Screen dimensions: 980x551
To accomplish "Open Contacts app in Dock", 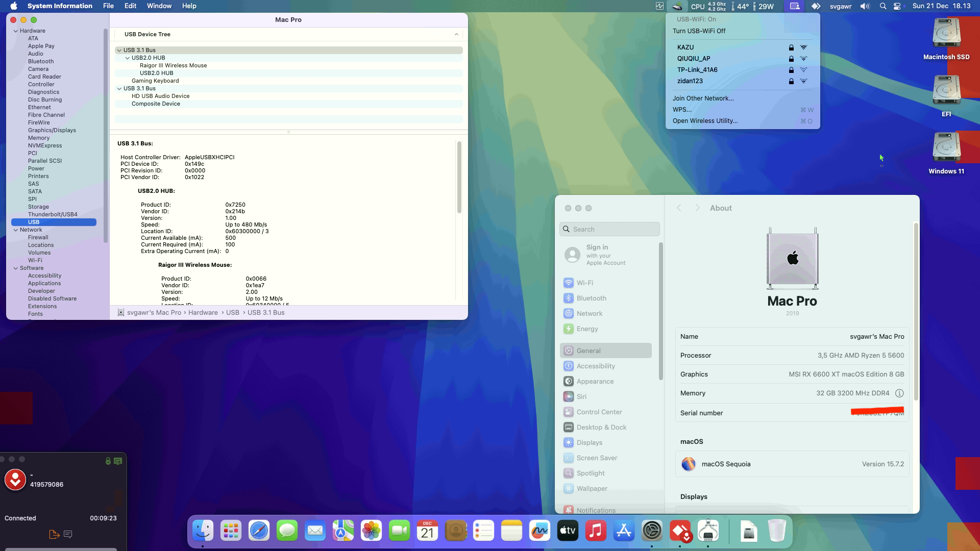I will (x=455, y=531).
